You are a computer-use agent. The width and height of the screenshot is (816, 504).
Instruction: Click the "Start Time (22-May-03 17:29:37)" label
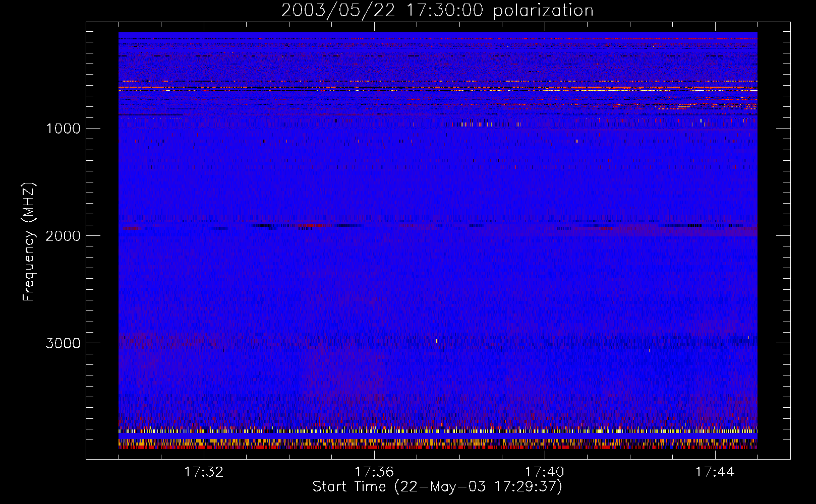[437, 487]
